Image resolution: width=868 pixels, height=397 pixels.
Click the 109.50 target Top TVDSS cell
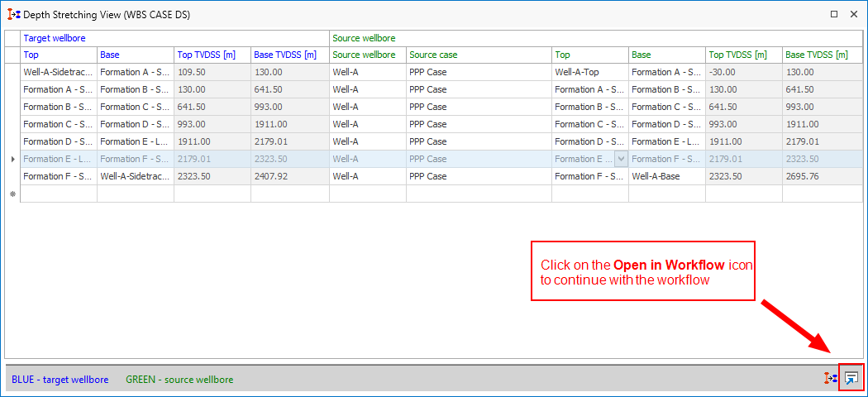(212, 72)
